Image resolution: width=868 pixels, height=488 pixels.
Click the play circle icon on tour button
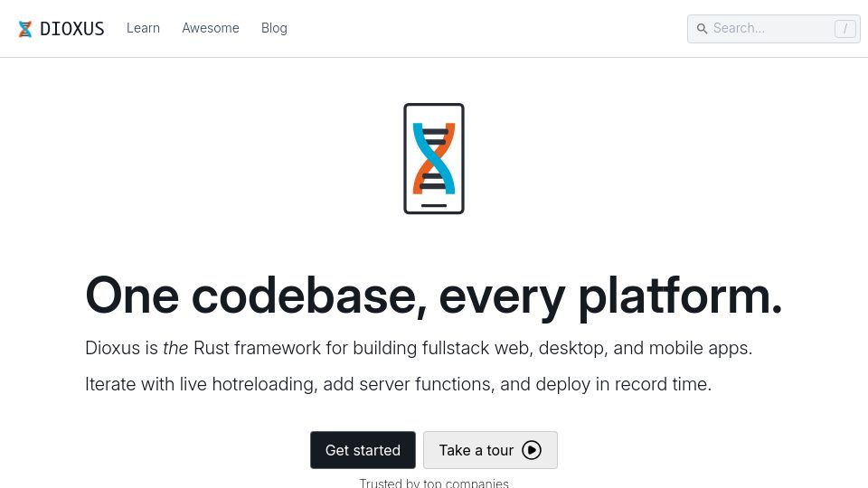tap(532, 450)
